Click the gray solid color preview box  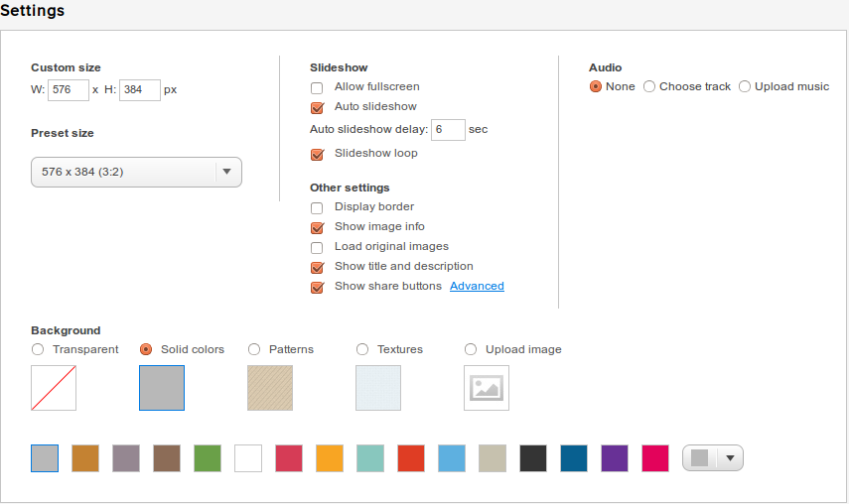162,388
